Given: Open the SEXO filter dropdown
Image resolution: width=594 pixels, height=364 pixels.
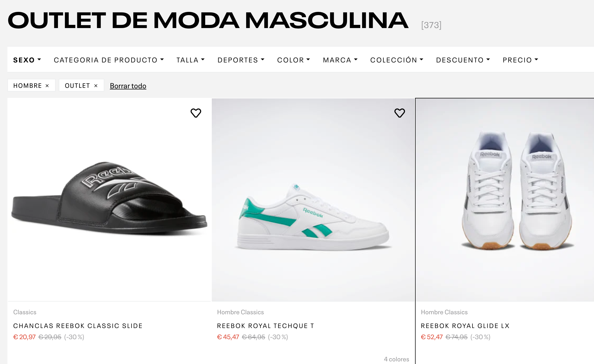Looking at the screenshot, I should [27, 60].
